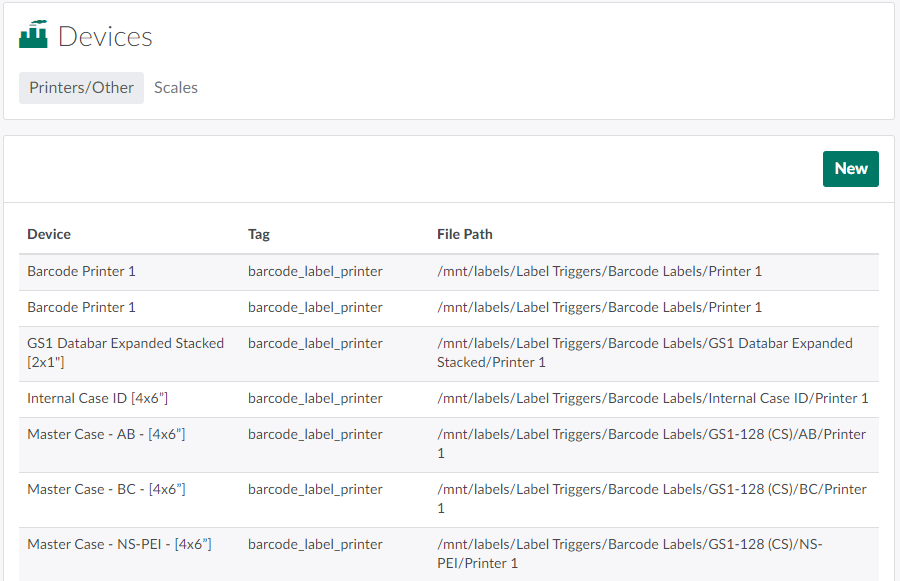Click the tag cell for Internal Case ID

(x=315, y=398)
